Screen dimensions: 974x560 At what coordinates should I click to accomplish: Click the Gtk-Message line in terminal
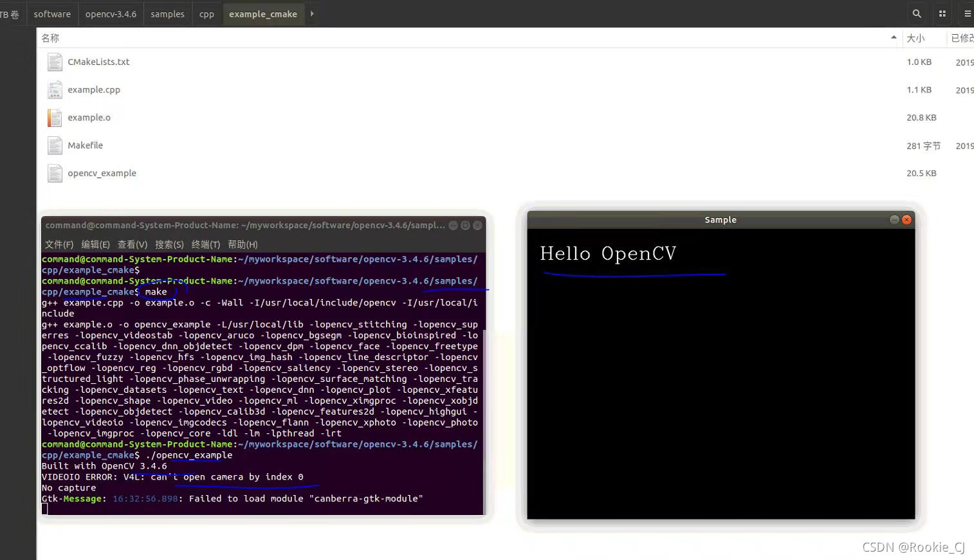tap(232, 499)
